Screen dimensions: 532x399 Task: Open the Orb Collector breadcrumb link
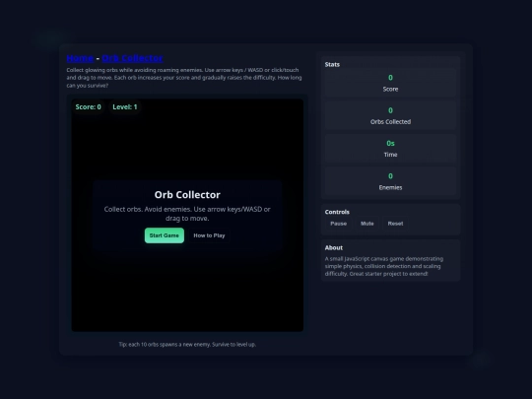click(x=132, y=58)
